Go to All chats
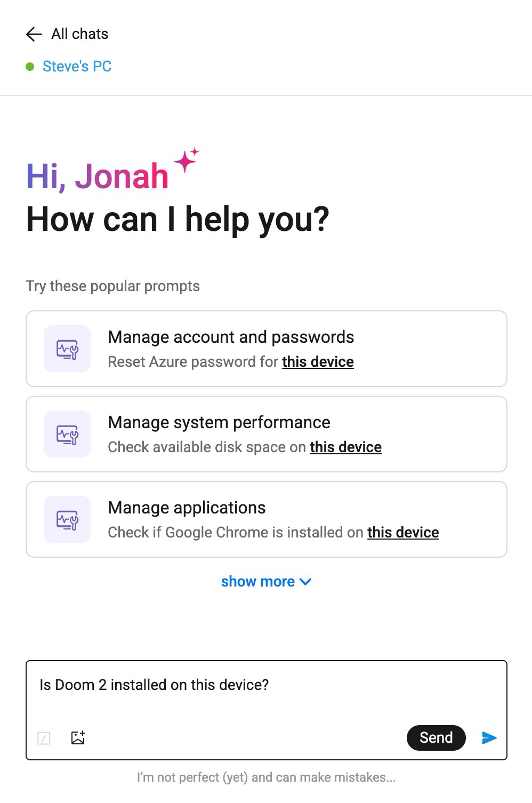The image size is (532, 803). pyautogui.click(x=79, y=34)
